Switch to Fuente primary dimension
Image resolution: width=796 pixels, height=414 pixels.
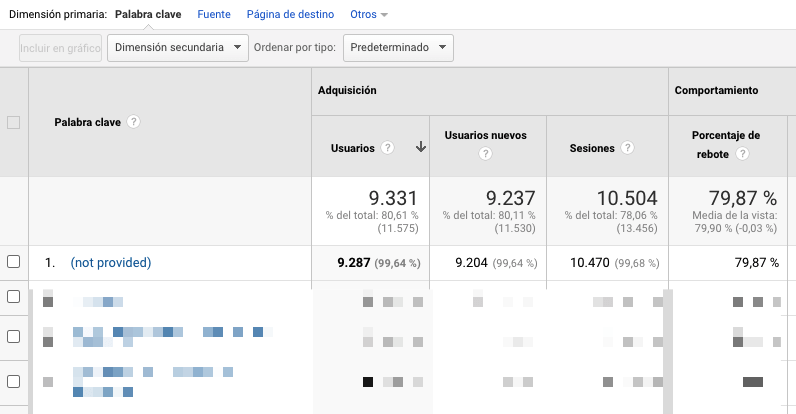coord(214,15)
